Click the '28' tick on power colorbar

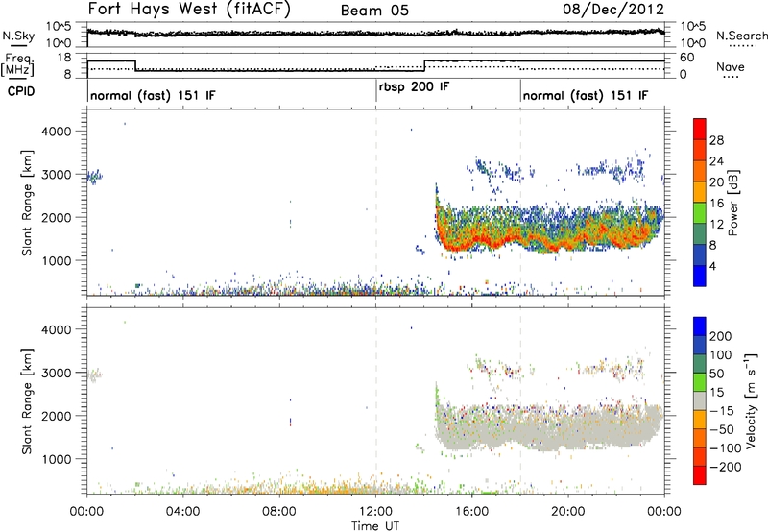716,140
